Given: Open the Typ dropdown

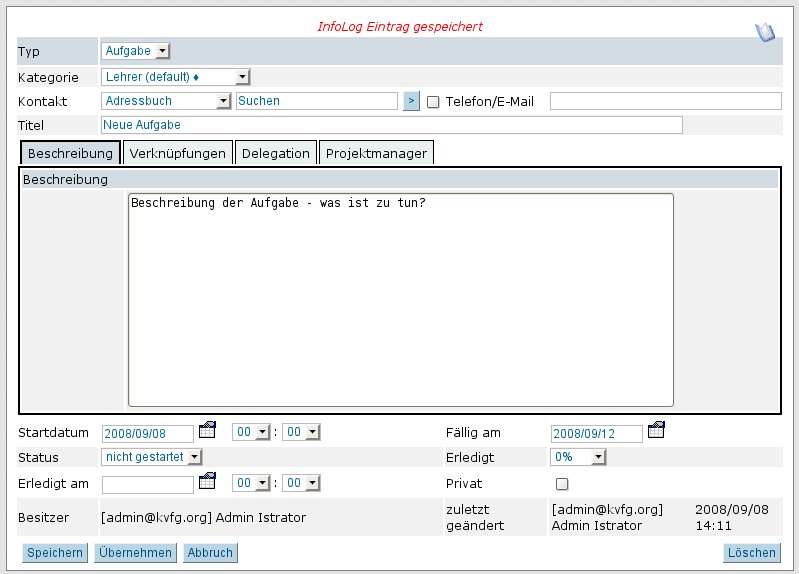Looking at the screenshot, I should coord(136,51).
